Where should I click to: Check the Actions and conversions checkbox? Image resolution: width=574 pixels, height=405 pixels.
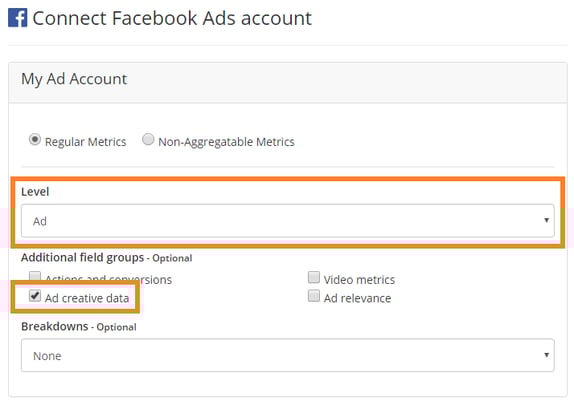(35, 276)
